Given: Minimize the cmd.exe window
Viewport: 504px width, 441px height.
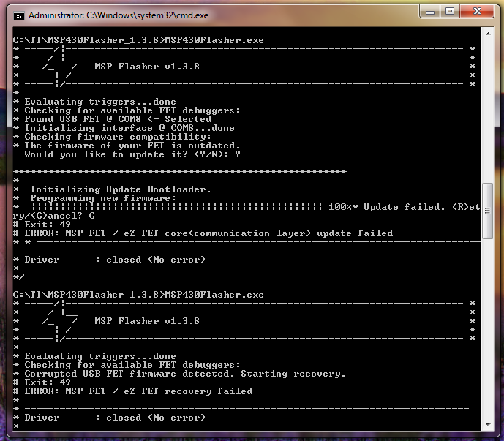Looking at the screenshot, I should point(430,12).
